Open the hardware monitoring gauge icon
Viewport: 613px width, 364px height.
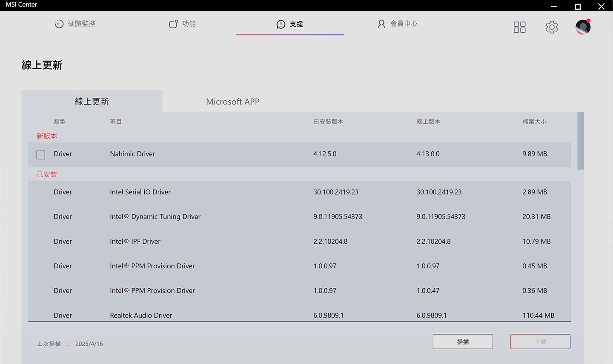tap(59, 24)
